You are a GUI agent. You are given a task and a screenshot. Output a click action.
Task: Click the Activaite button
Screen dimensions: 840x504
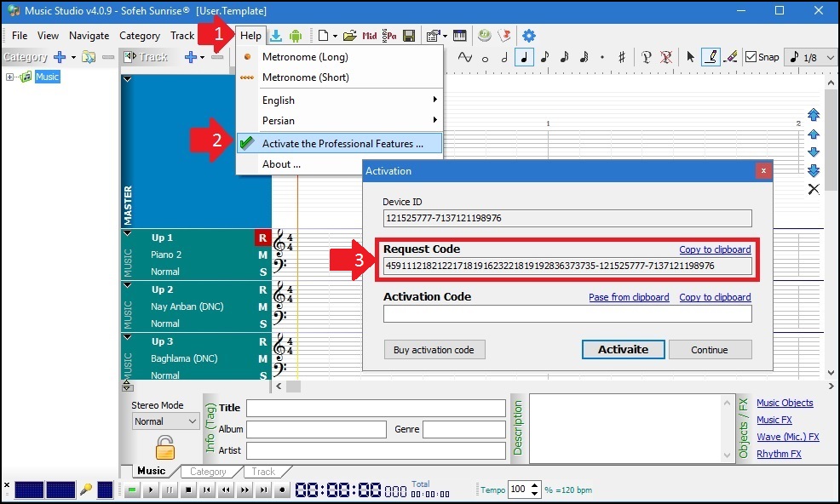point(623,350)
